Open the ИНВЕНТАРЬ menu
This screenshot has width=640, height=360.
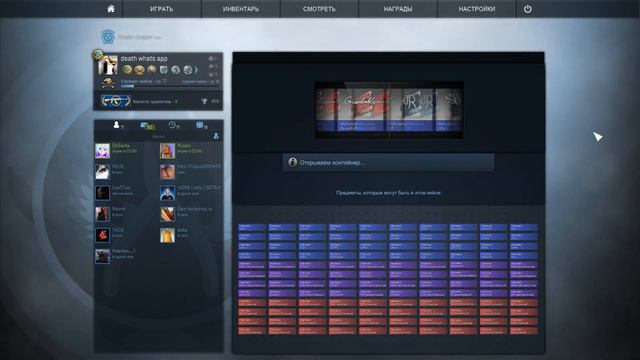pos(241,9)
